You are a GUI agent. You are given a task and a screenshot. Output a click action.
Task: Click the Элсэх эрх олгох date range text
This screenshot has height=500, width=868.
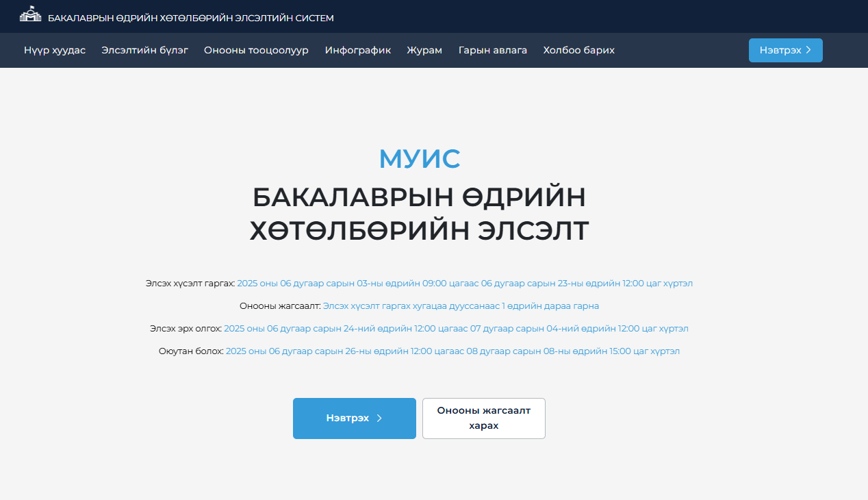tap(456, 328)
